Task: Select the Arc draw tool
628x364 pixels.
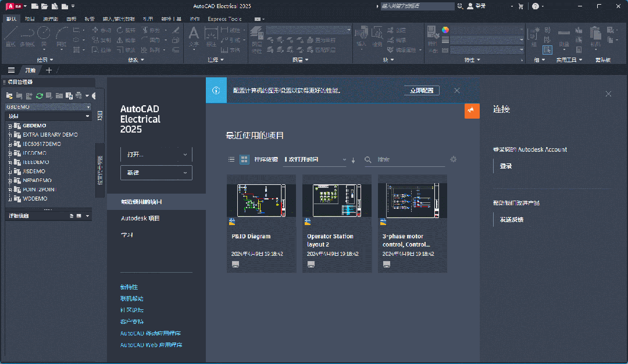Action: [x=61, y=37]
